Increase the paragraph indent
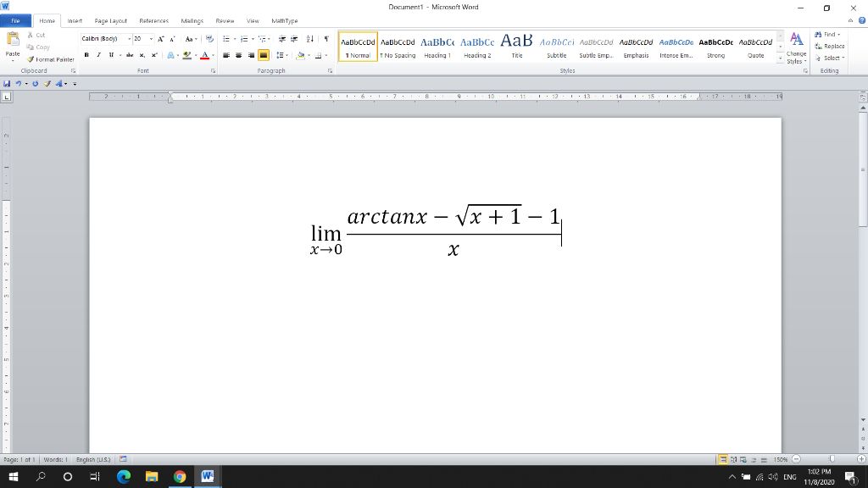The image size is (868, 488). 294,39
